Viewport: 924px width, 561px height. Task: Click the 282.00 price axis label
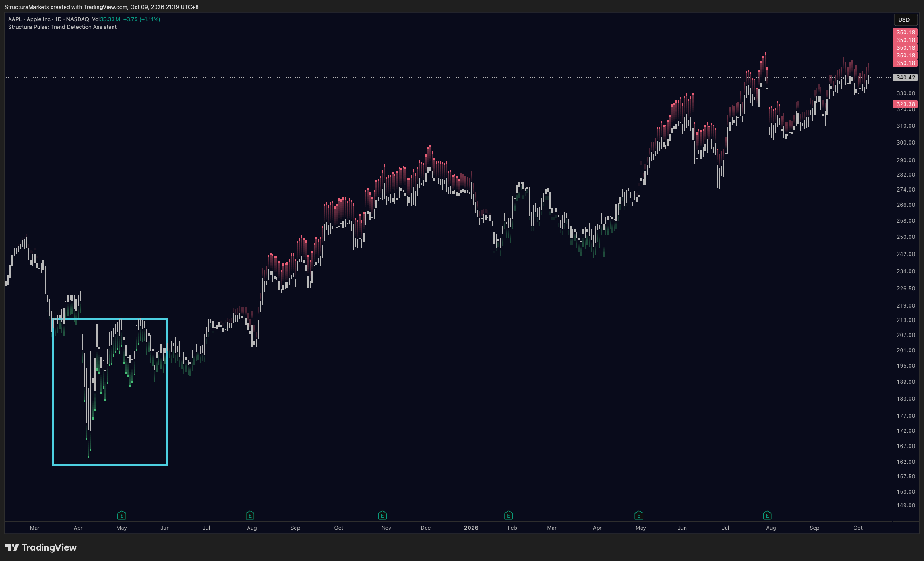coord(905,175)
